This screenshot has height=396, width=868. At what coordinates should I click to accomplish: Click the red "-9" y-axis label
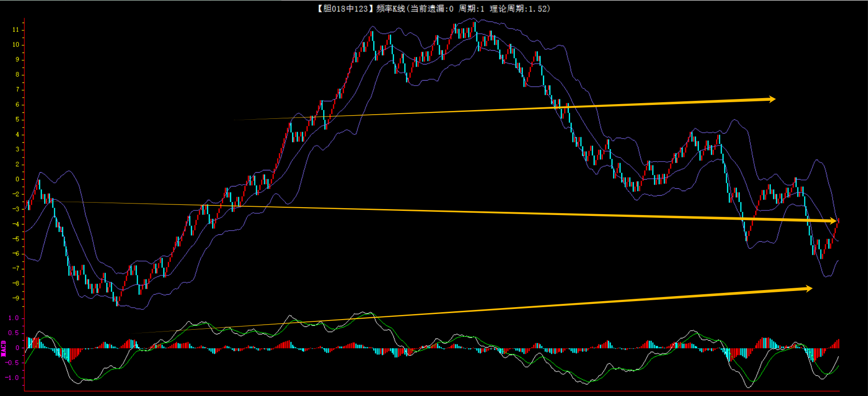click(x=16, y=298)
